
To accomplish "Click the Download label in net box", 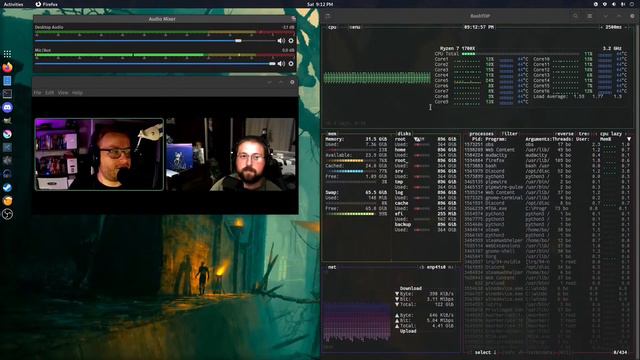I will pos(411,288).
